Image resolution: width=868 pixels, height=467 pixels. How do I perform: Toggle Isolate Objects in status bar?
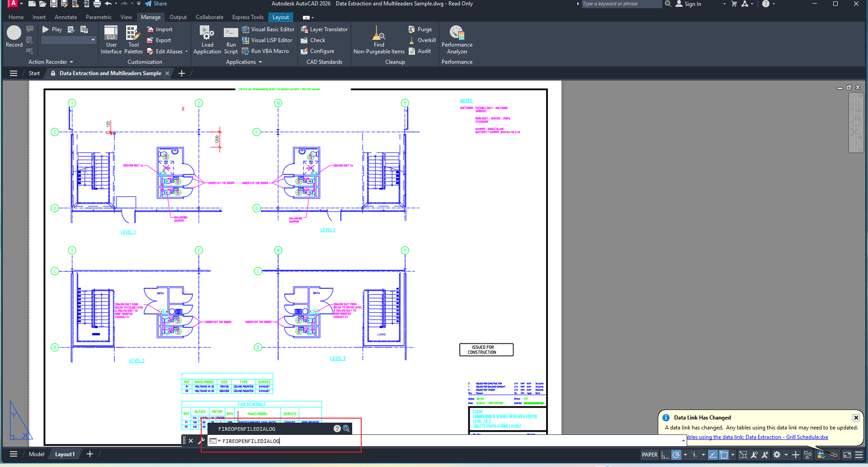[808, 455]
